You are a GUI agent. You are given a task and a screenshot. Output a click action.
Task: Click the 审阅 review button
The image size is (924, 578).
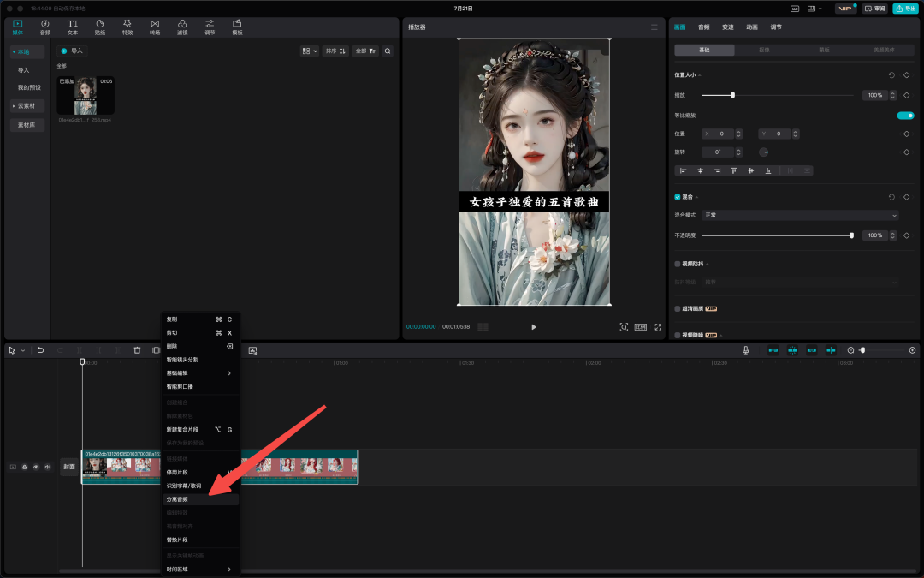click(876, 9)
